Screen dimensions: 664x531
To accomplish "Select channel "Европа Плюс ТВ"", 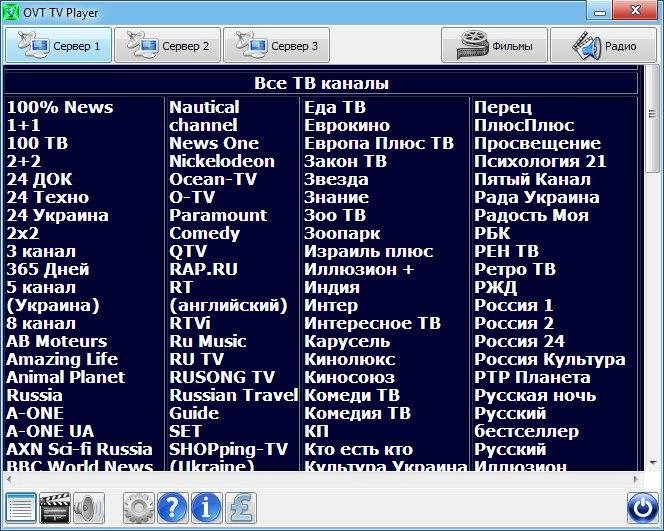I will (379, 143).
